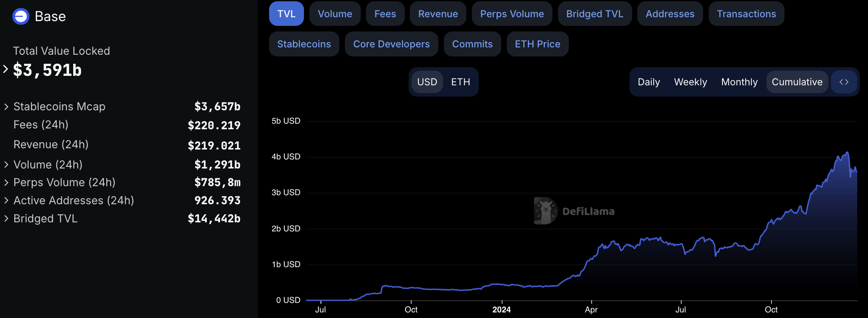Screen dimensions: 868x318
Task: Click the 2b USD axis label
Action: click(286, 229)
